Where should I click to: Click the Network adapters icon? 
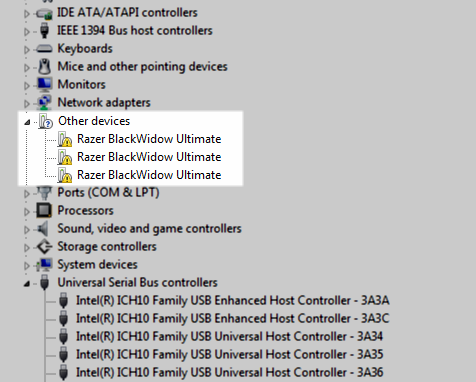pyautogui.click(x=44, y=103)
